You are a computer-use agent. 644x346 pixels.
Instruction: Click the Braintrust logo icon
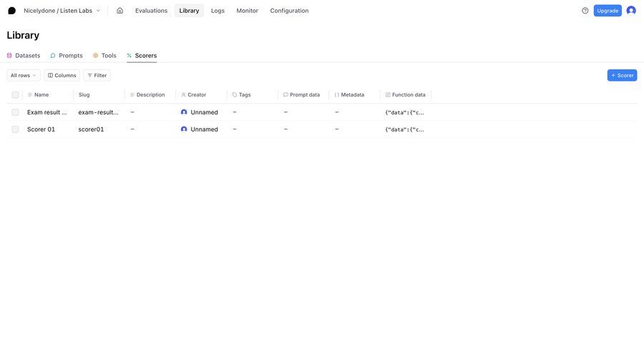[12, 11]
